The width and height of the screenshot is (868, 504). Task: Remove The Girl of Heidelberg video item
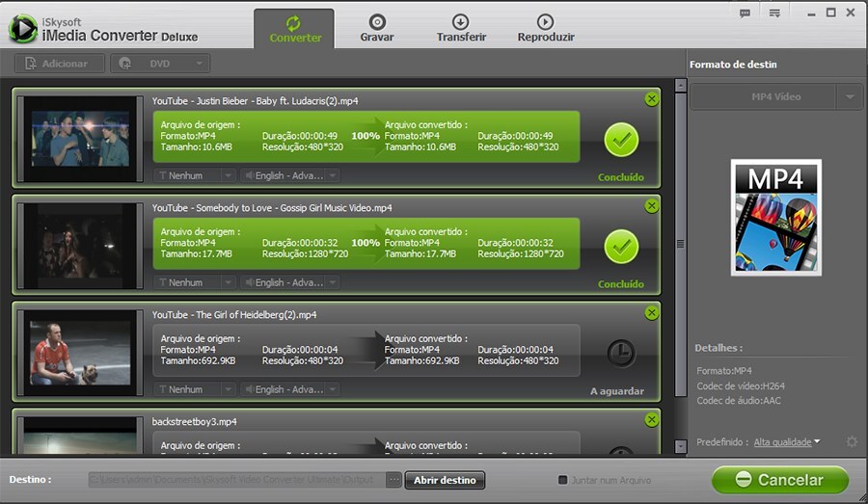point(652,312)
